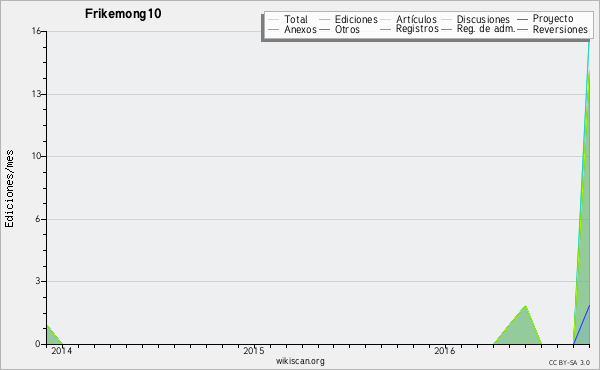Click the 2014 x-axis label
This screenshot has height=370, width=600.
pyautogui.click(x=61, y=351)
